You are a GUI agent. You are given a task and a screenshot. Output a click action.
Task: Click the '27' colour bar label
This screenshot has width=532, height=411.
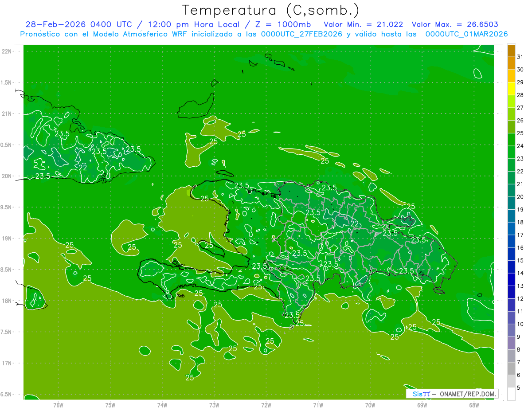tap(520, 108)
